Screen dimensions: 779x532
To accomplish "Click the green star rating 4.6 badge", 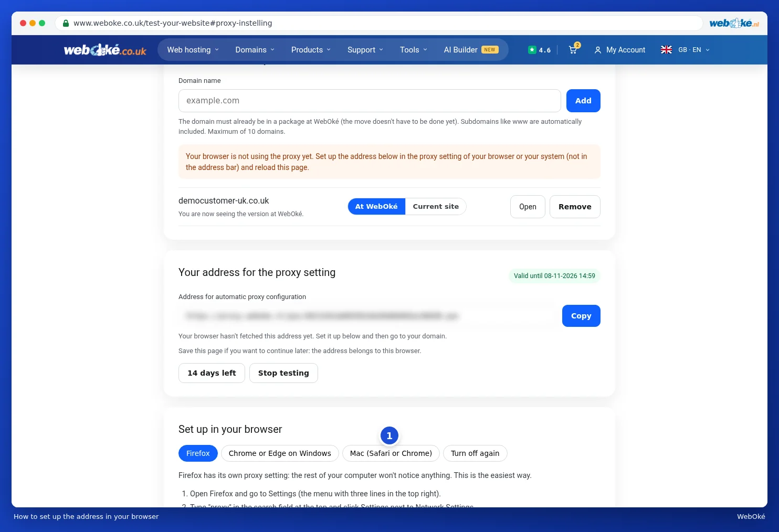I will pos(540,50).
